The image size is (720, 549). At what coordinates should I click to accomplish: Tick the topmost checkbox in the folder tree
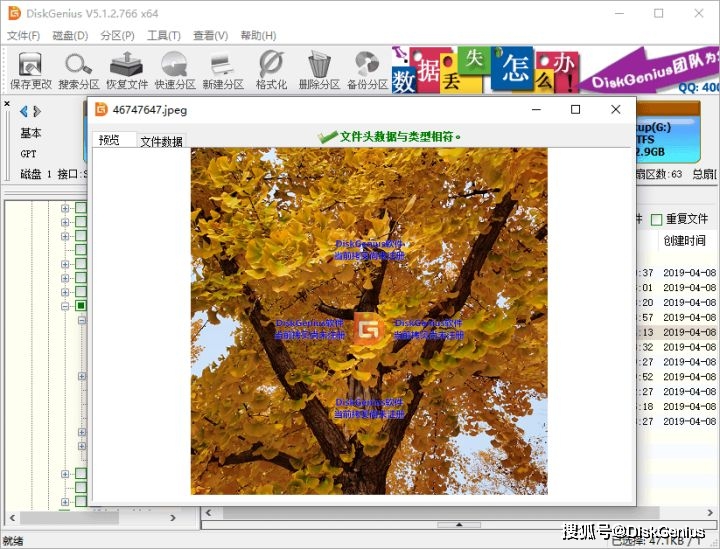81,208
